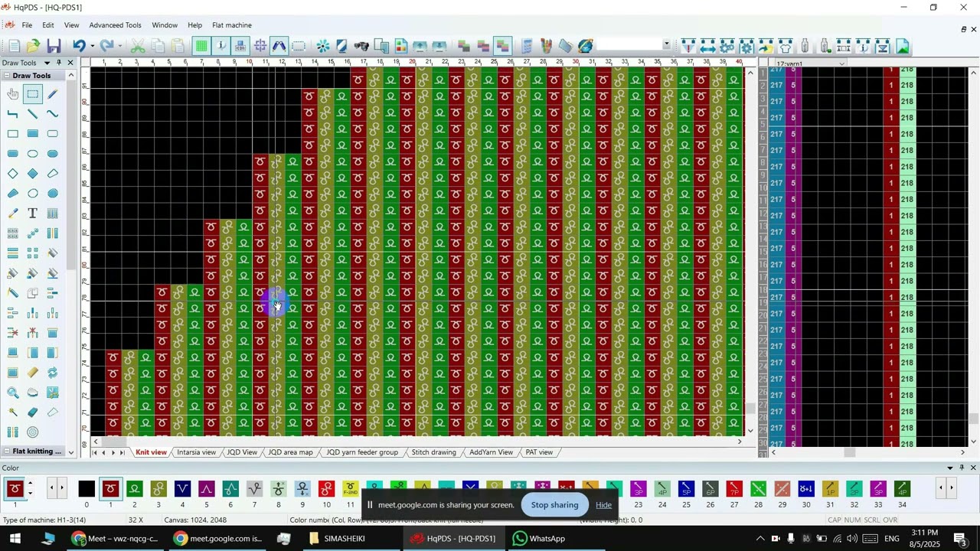Viewport: 980px width, 551px height.
Task: Select color swatch number 10
Action: 327,489
